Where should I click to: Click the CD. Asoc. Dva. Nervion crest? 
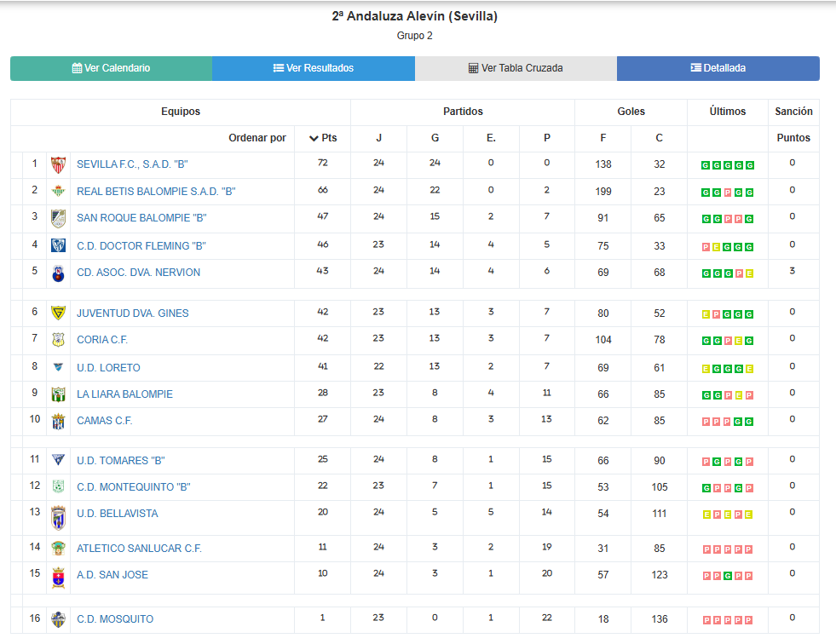(58, 273)
